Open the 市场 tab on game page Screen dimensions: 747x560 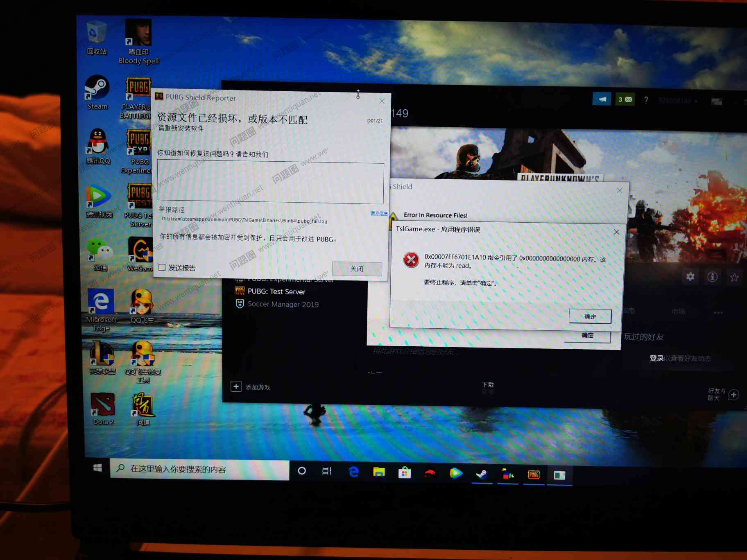point(678,311)
